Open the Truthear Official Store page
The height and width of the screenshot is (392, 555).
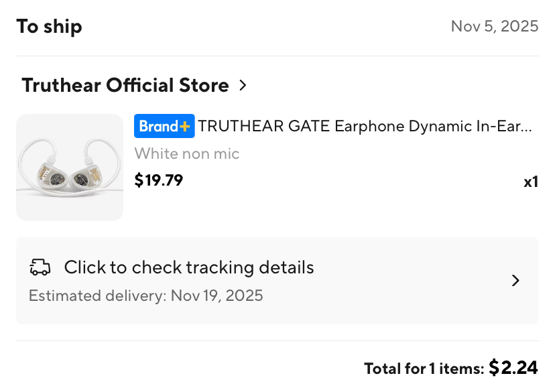click(125, 86)
